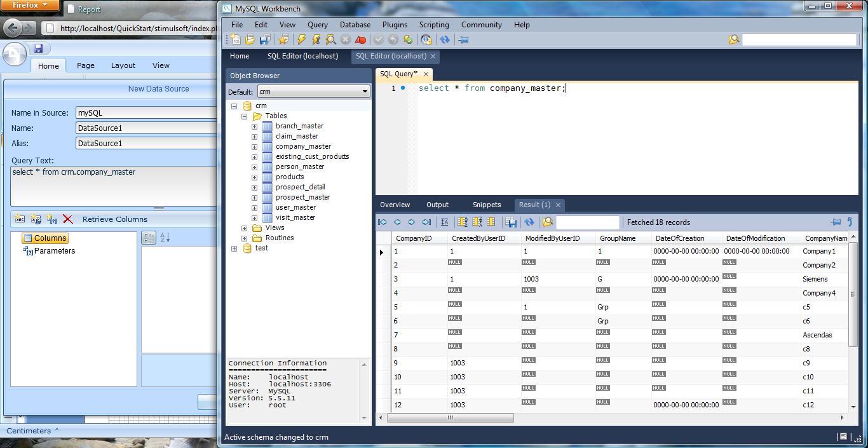
Task: Open SQL script file icon in Workbench toolbar
Action: tap(250, 39)
